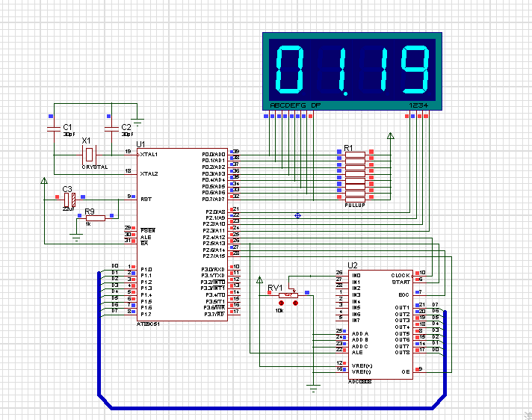Viewport: 532px width, 420px height.
Task: Click the power terminal arrow left of RV1
Action: [259, 280]
